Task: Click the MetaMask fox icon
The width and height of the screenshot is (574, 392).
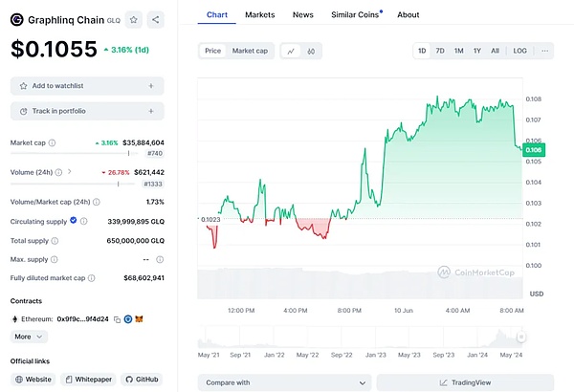Action: (x=139, y=318)
